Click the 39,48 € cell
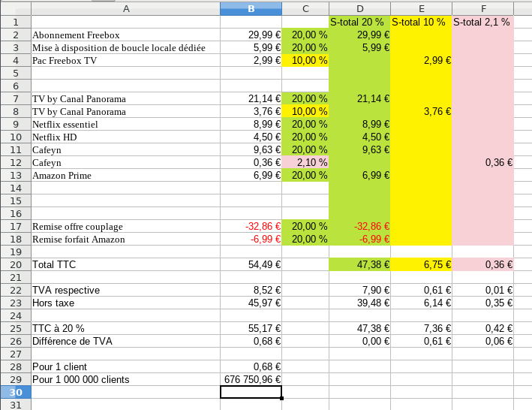Image resolution: width=532 pixels, height=410 pixels. (x=359, y=303)
